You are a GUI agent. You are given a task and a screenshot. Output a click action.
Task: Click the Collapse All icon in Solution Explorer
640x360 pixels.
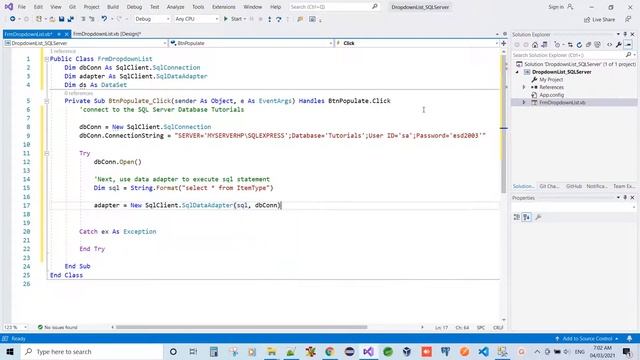point(588,44)
